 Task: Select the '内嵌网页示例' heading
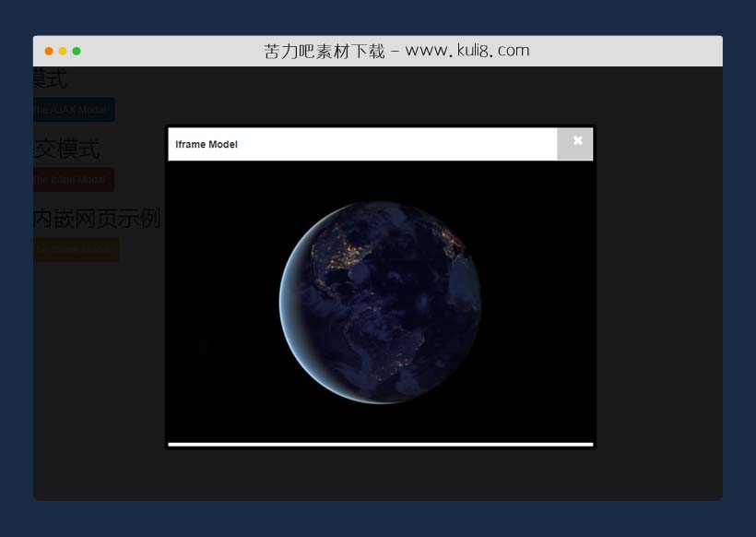97,219
